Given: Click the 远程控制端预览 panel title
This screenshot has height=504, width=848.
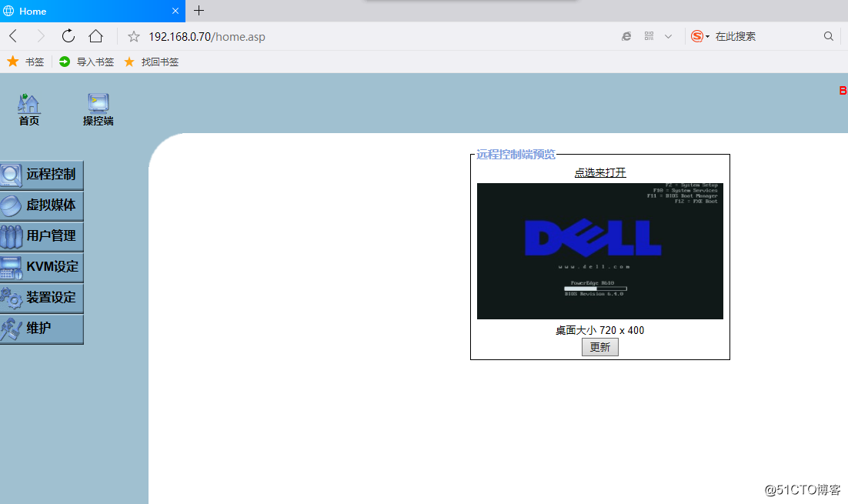Looking at the screenshot, I should coord(516,155).
